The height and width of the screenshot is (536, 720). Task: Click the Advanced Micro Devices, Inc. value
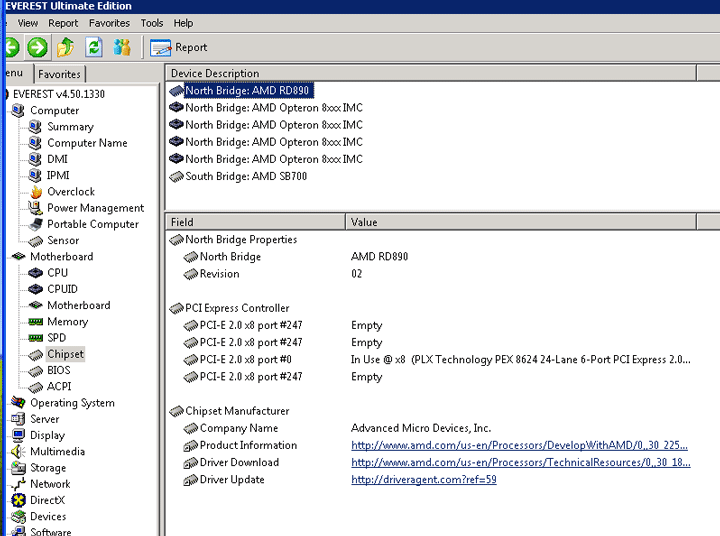pos(421,428)
